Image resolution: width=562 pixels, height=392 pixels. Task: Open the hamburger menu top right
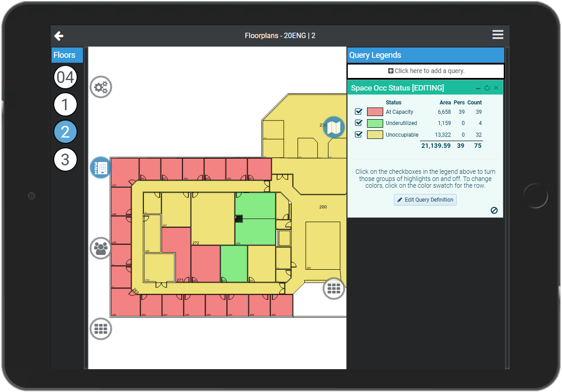pos(497,34)
